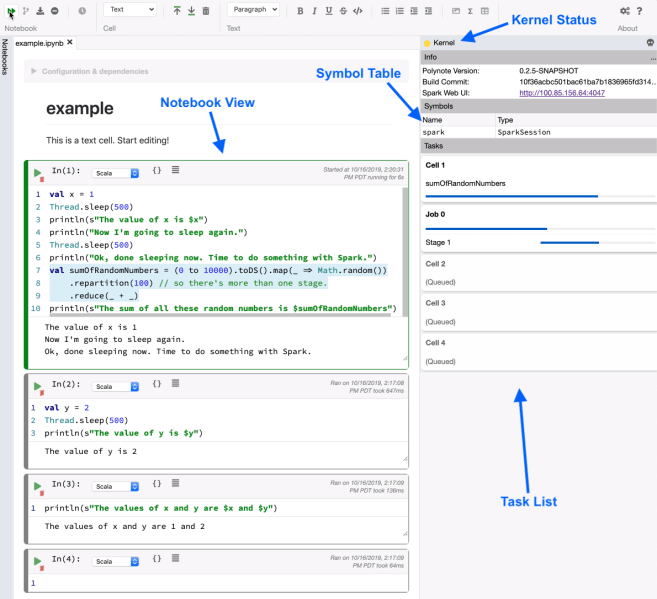
Task: Open the About help question mark
Action: coord(639,11)
